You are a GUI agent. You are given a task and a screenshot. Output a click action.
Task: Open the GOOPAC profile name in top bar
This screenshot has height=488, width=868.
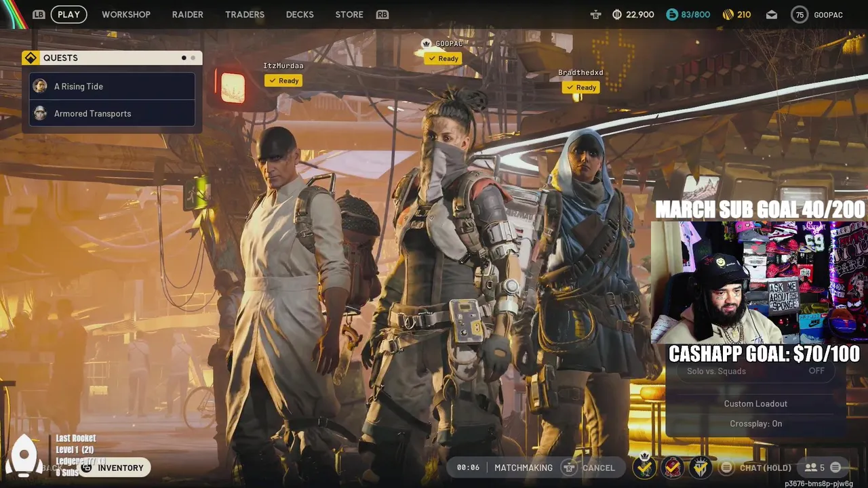(x=828, y=15)
